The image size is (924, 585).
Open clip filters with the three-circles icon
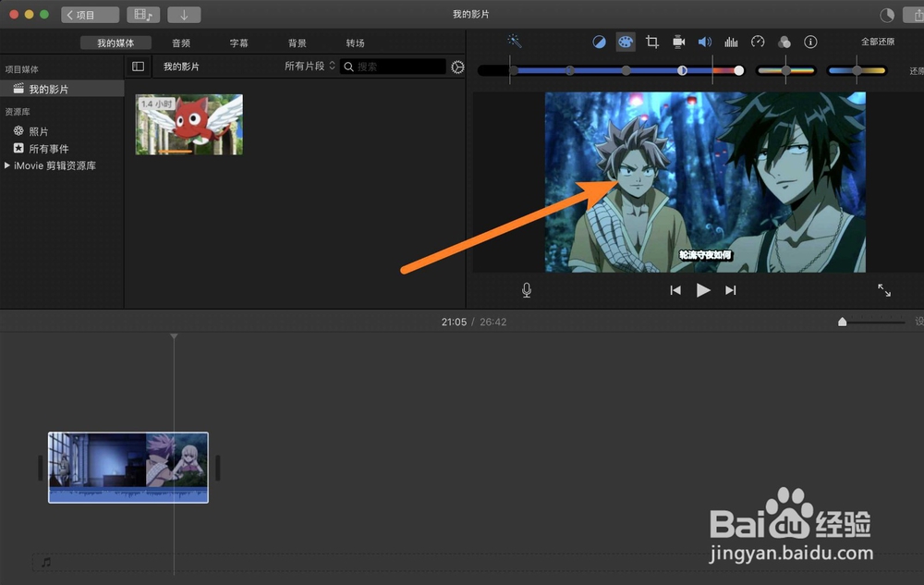[x=784, y=41]
